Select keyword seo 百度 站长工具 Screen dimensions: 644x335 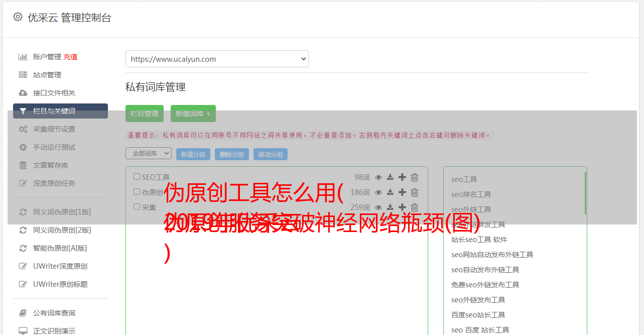click(x=480, y=330)
